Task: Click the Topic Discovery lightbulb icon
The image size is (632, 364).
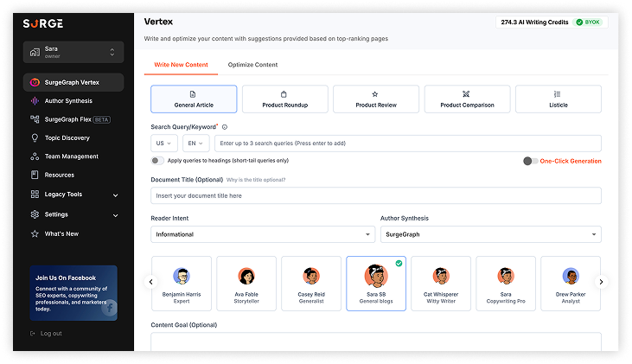Action: click(x=35, y=137)
